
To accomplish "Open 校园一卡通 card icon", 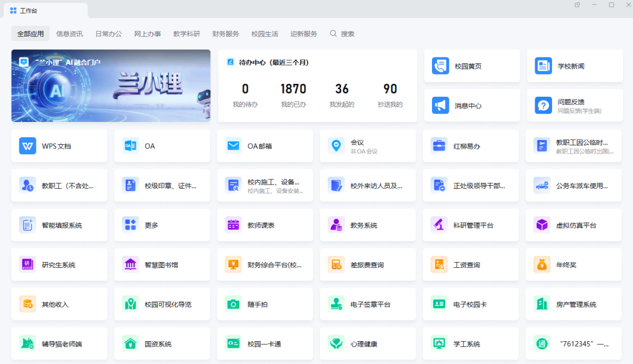I will click(233, 343).
